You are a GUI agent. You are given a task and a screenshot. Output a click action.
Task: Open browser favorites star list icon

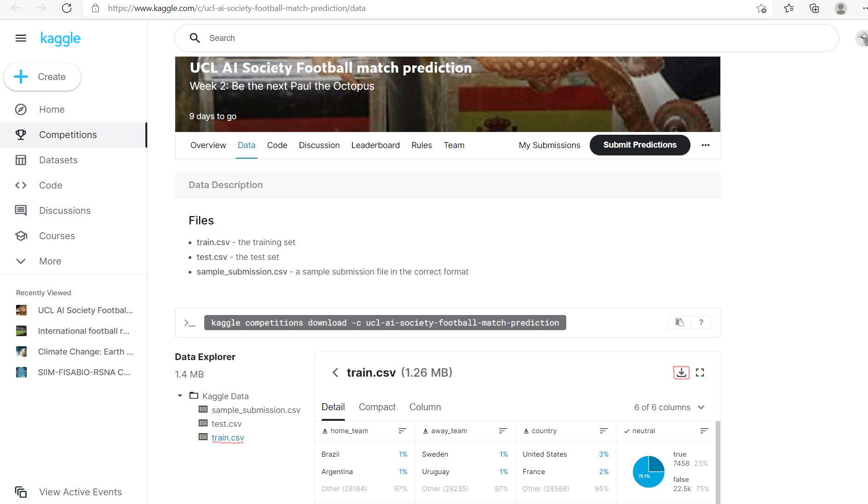click(x=789, y=8)
